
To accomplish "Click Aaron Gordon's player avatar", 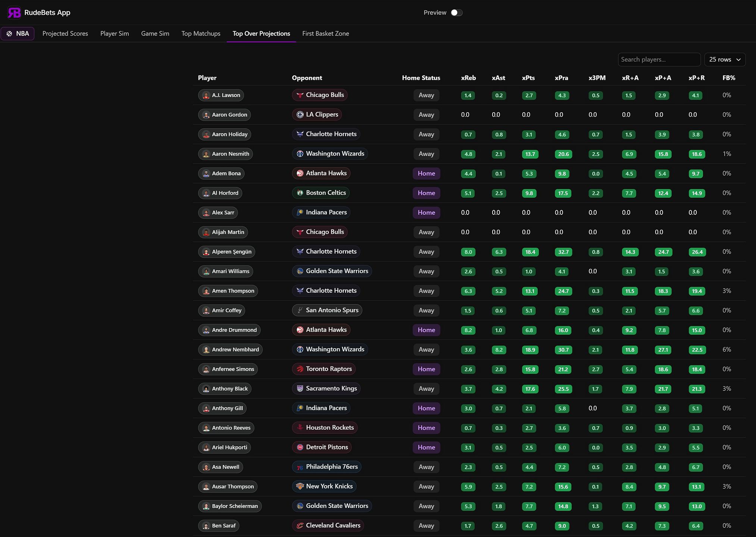I will (x=206, y=115).
